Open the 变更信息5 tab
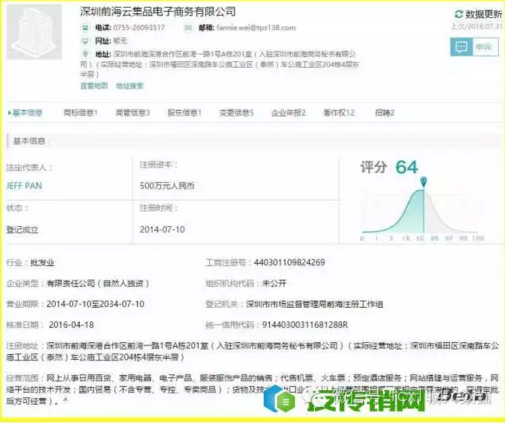This screenshot has height=423, width=505. click(x=236, y=113)
